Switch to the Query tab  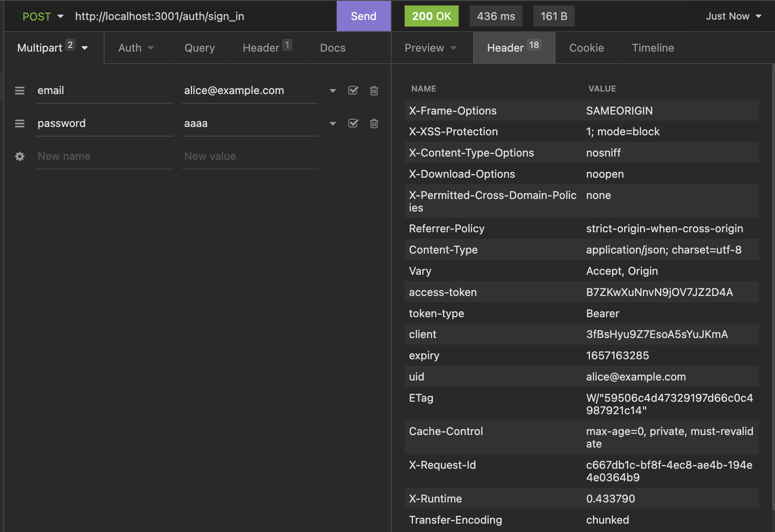(200, 48)
